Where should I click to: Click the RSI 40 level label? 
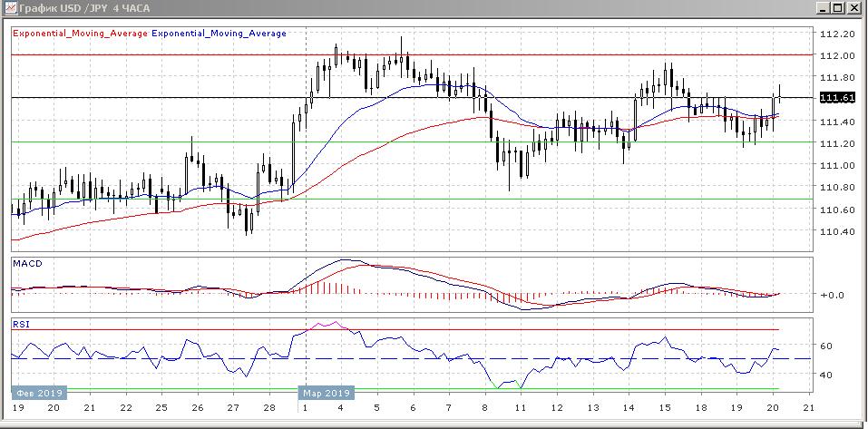click(x=826, y=374)
